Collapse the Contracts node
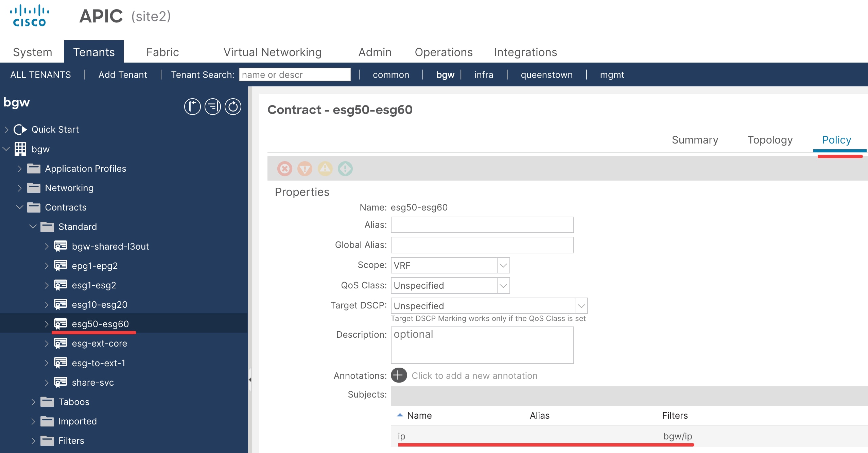 (x=20, y=207)
